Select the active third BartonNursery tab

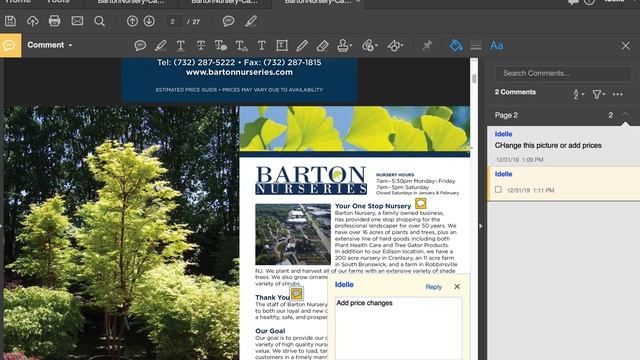click(318, 2)
